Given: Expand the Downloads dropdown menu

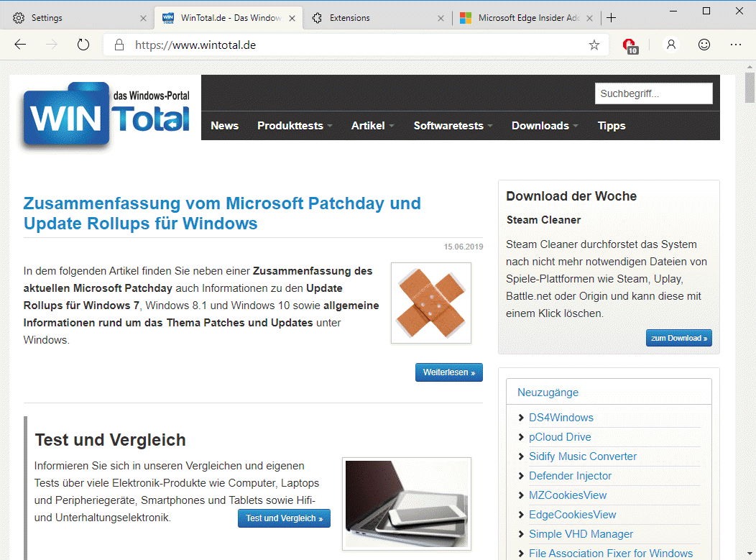Looking at the screenshot, I should [544, 126].
